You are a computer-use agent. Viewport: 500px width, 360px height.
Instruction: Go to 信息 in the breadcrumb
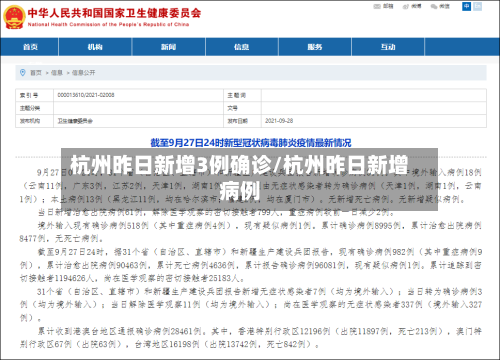point(57,73)
